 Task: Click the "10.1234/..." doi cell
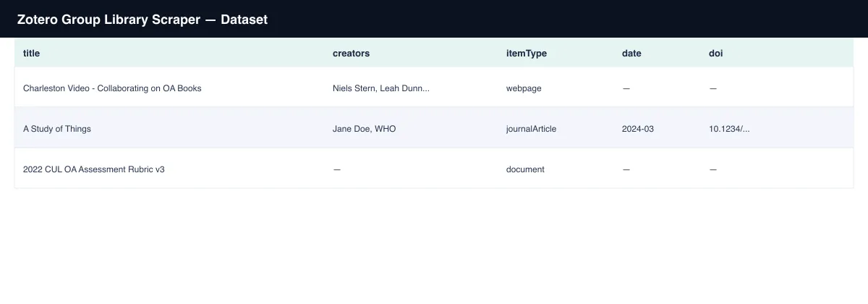[729, 129]
